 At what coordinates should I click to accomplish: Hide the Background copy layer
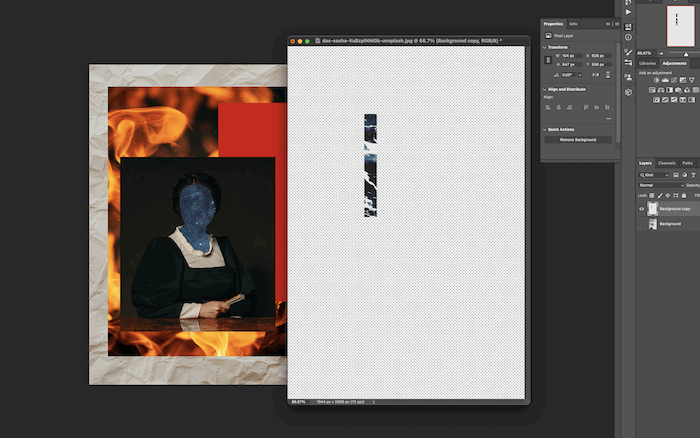click(x=642, y=209)
